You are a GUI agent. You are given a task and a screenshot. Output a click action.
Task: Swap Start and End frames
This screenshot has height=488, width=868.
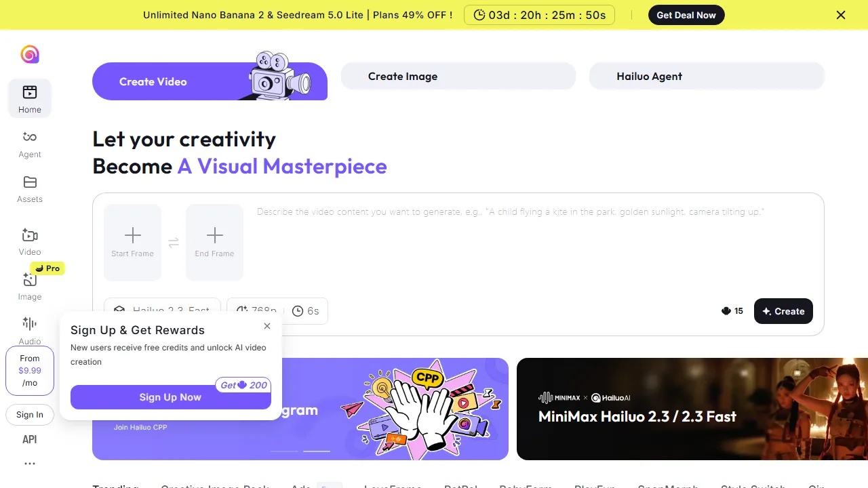174,241
